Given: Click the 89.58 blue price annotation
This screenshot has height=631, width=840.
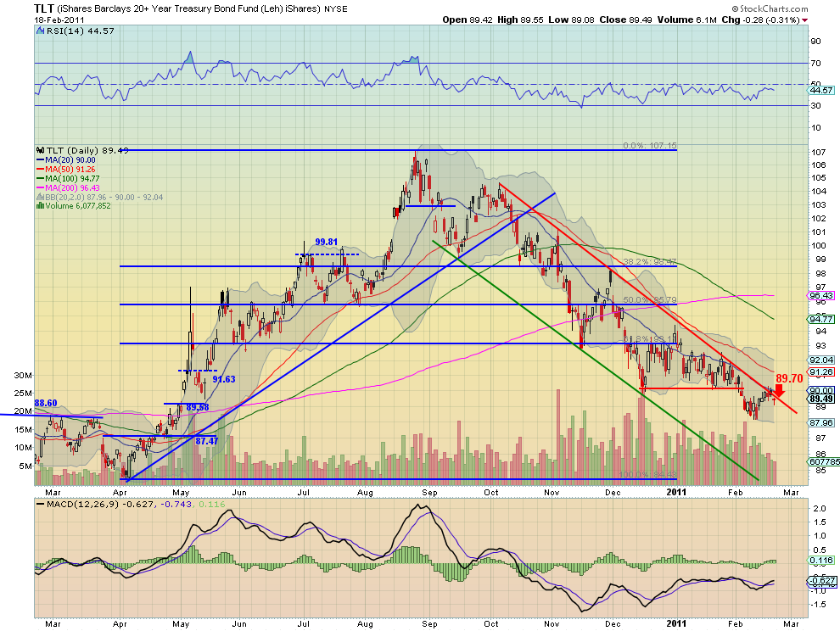Looking at the screenshot, I should (198, 408).
